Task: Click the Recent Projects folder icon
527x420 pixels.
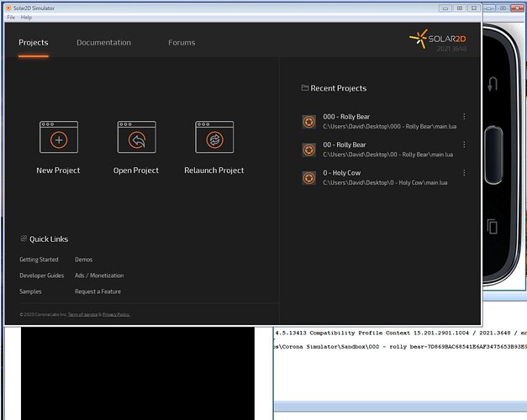Action: 305,87
